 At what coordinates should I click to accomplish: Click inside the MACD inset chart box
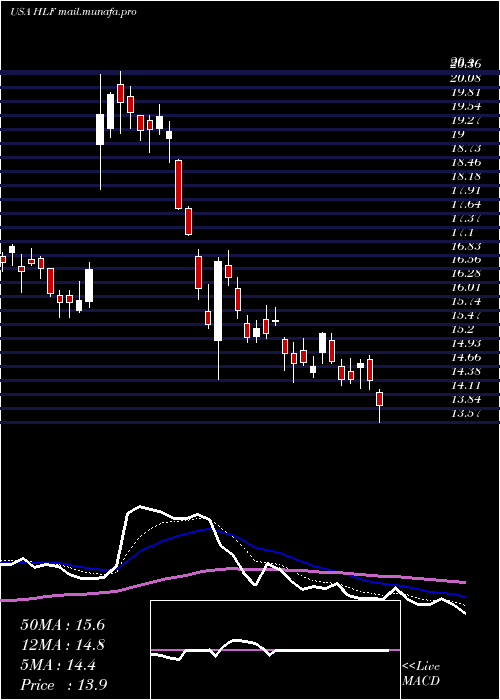coord(275,650)
